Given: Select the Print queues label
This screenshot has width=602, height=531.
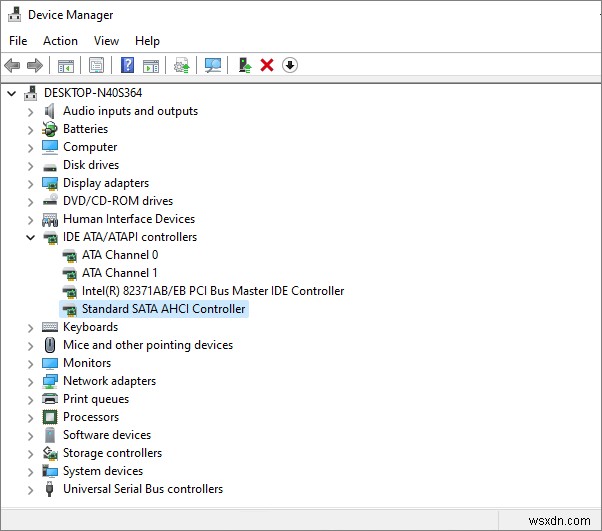Looking at the screenshot, I should [x=96, y=399].
